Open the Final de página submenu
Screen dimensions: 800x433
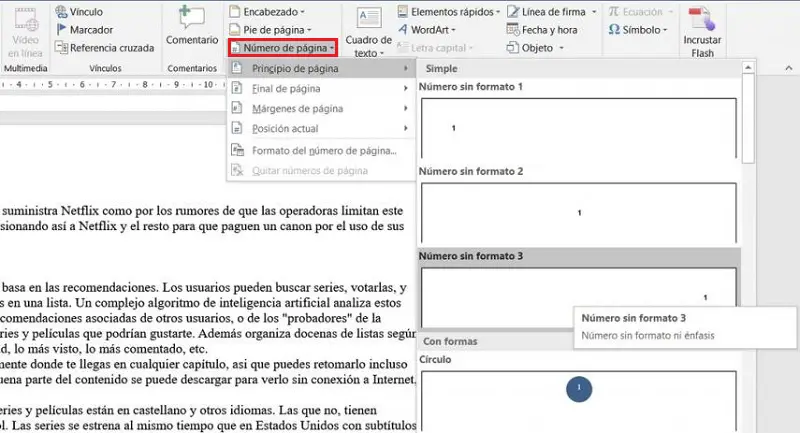321,88
